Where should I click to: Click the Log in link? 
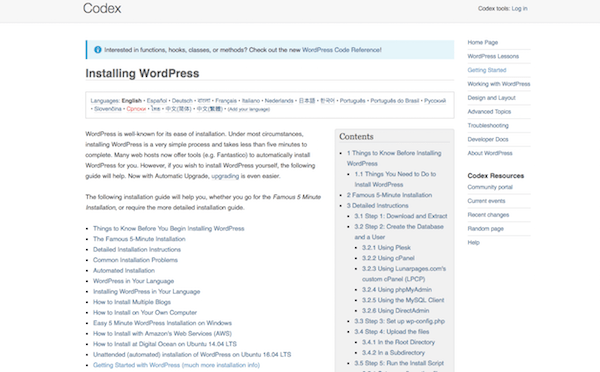[519, 8]
